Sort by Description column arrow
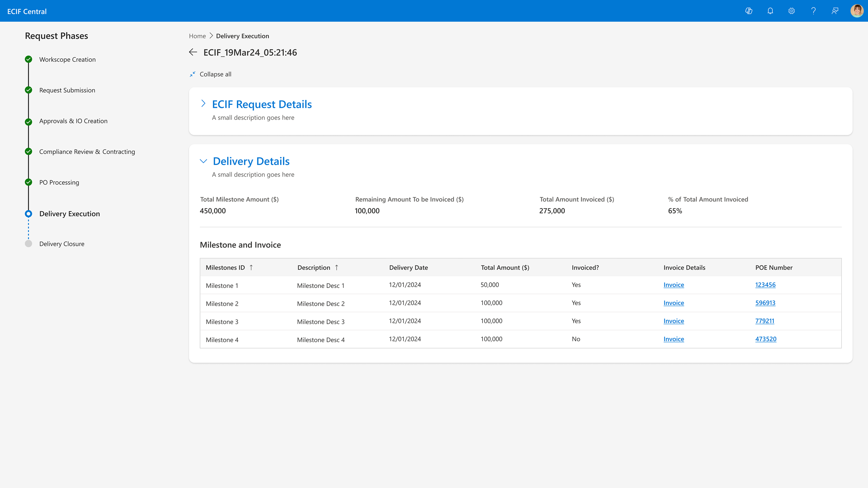The width and height of the screenshot is (868, 488). [x=336, y=267]
